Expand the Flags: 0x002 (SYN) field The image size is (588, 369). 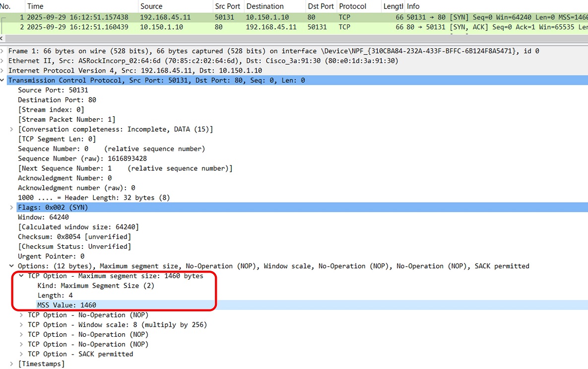tap(12, 208)
